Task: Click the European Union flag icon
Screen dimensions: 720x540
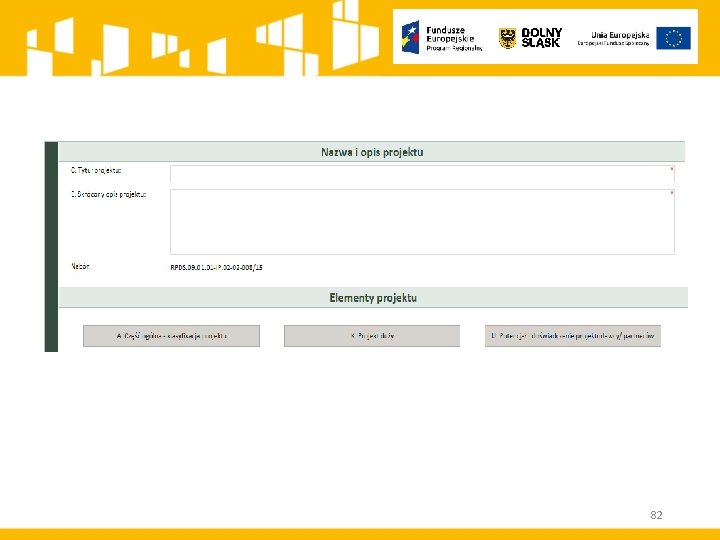Action: [x=673, y=38]
